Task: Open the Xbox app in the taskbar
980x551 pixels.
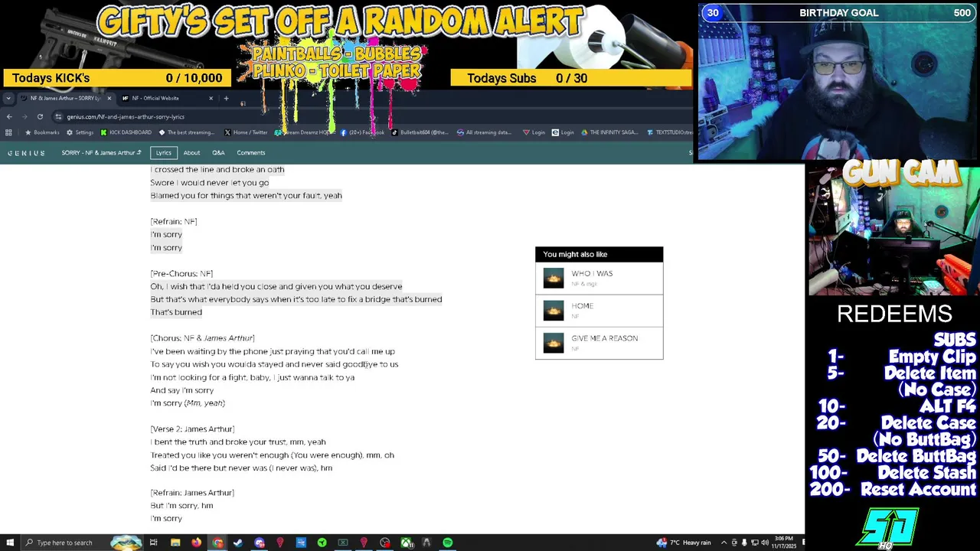Action: 406,543
